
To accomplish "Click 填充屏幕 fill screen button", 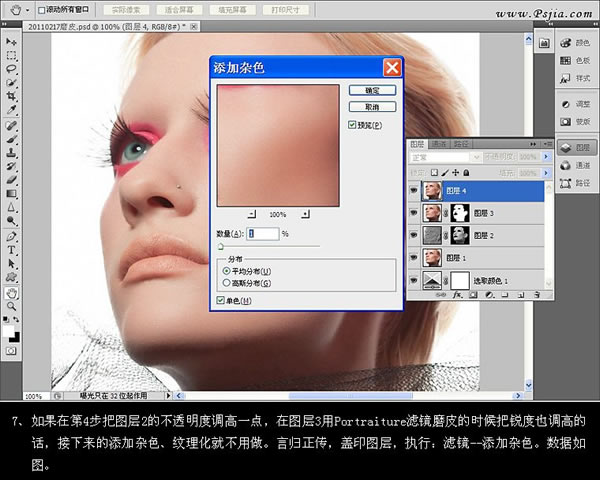I will pos(232,10).
